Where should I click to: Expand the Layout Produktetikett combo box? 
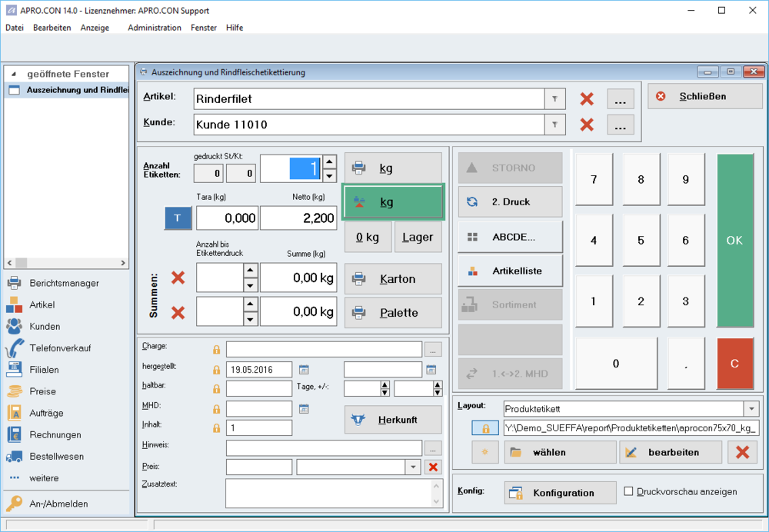(x=751, y=408)
